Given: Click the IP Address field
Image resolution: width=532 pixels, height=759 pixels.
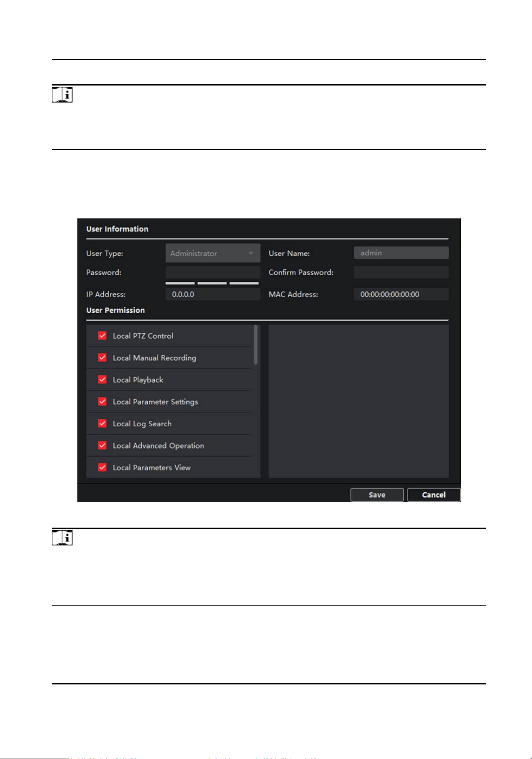Looking at the screenshot, I should point(213,294).
